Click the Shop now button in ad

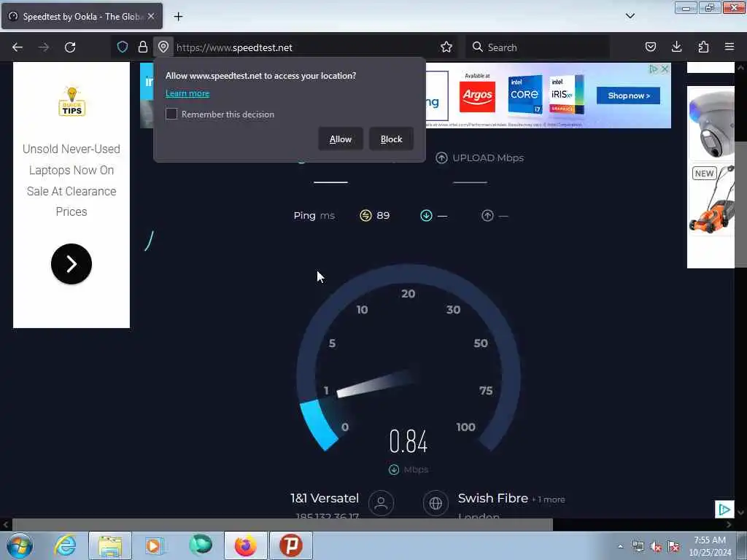(628, 96)
